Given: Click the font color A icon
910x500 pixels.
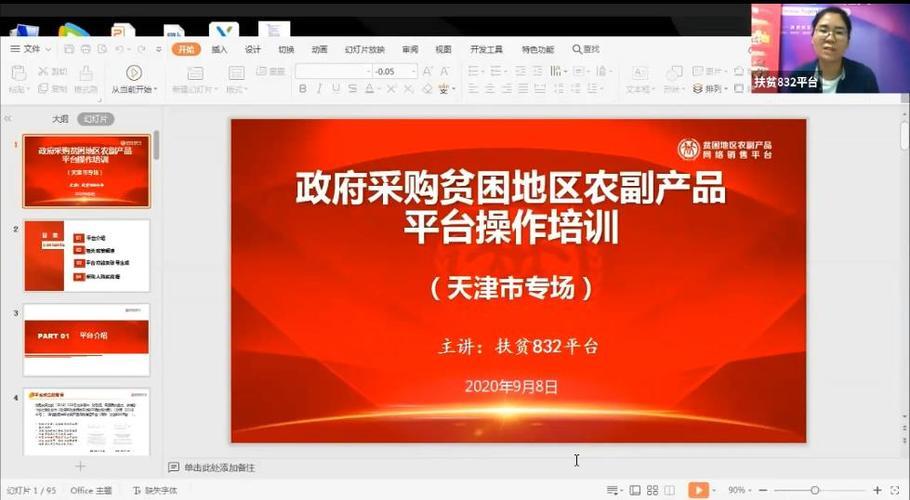Looking at the screenshot, I should 370,89.
